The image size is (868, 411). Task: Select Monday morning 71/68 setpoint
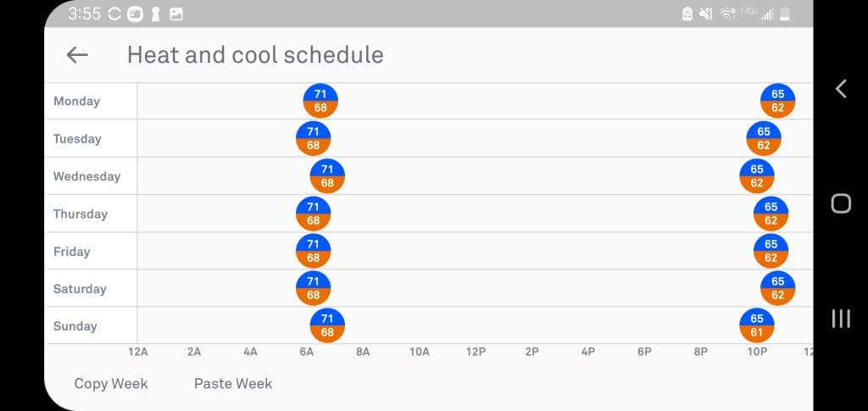point(320,101)
